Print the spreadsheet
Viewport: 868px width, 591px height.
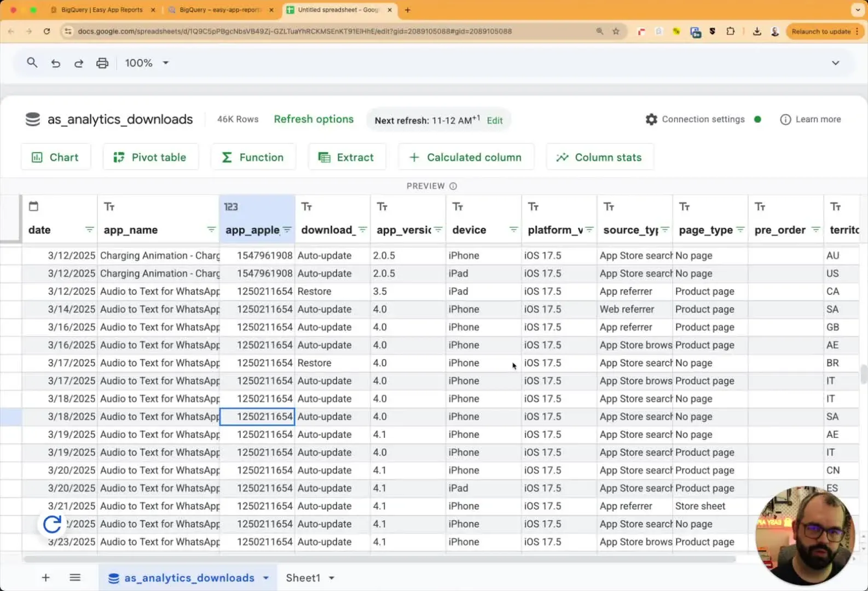coord(102,63)
